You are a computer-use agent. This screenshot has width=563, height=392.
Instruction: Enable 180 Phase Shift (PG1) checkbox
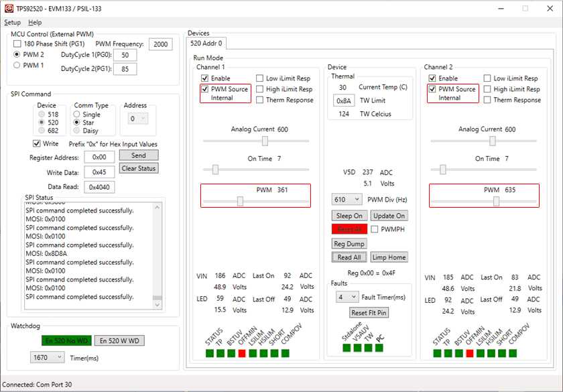point(18,44)
